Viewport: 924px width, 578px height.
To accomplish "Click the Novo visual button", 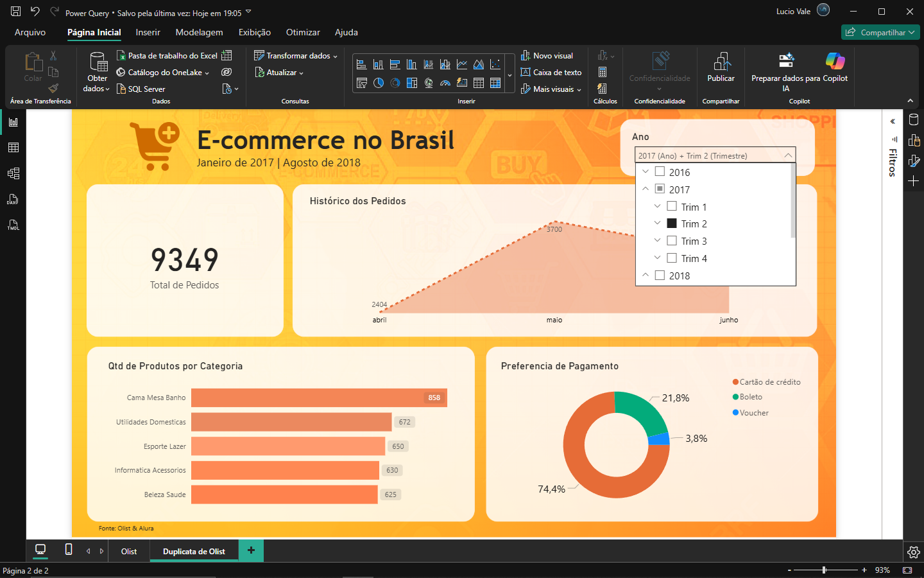I will [547, 56].
